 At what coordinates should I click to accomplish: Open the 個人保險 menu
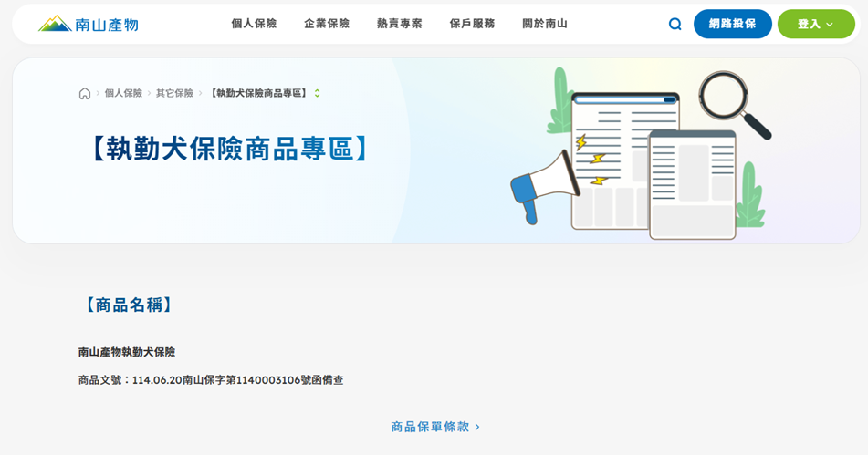tap(254, 24)
